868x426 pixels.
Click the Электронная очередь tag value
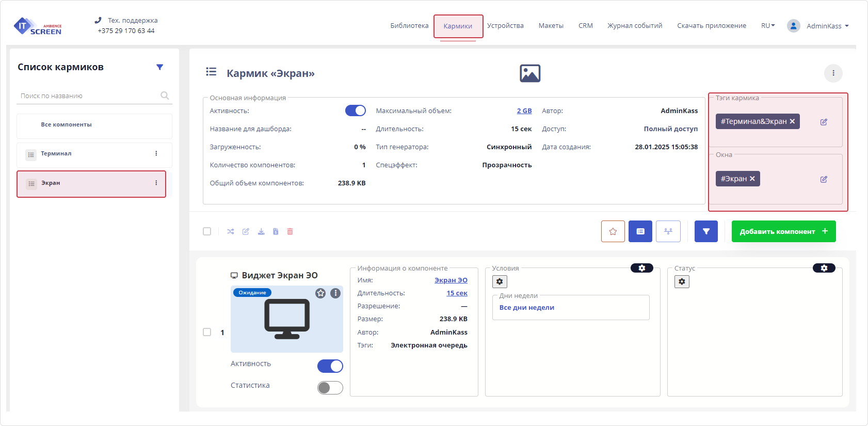click(429, 345)
